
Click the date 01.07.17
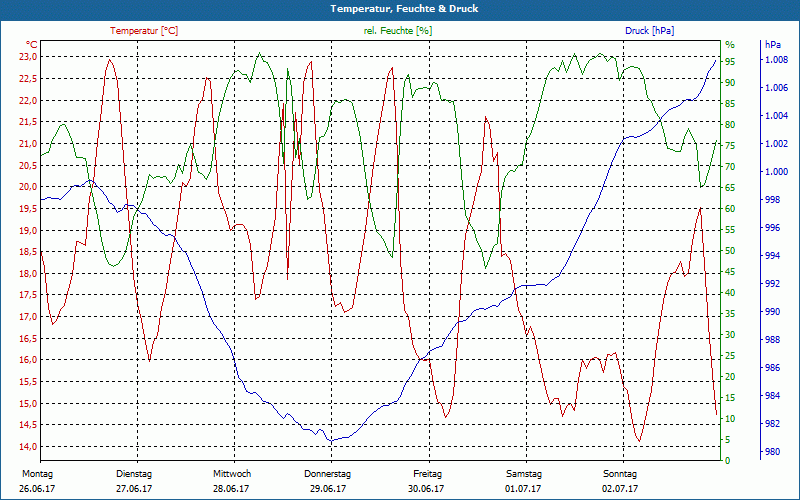coord(523,489)
